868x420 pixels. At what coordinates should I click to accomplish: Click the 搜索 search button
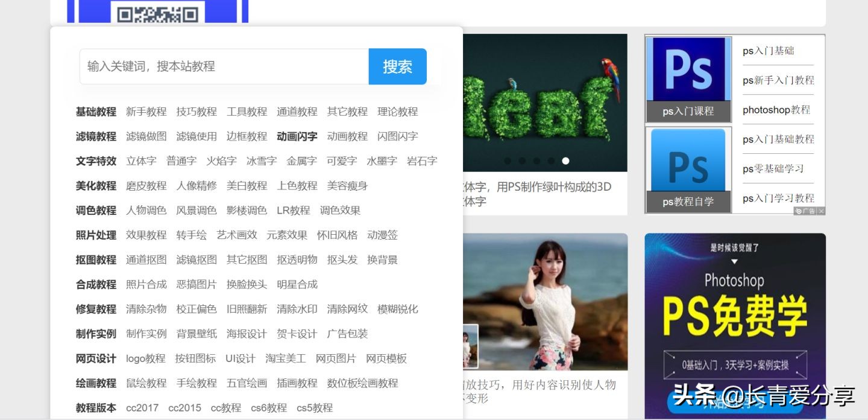[397, 66]
